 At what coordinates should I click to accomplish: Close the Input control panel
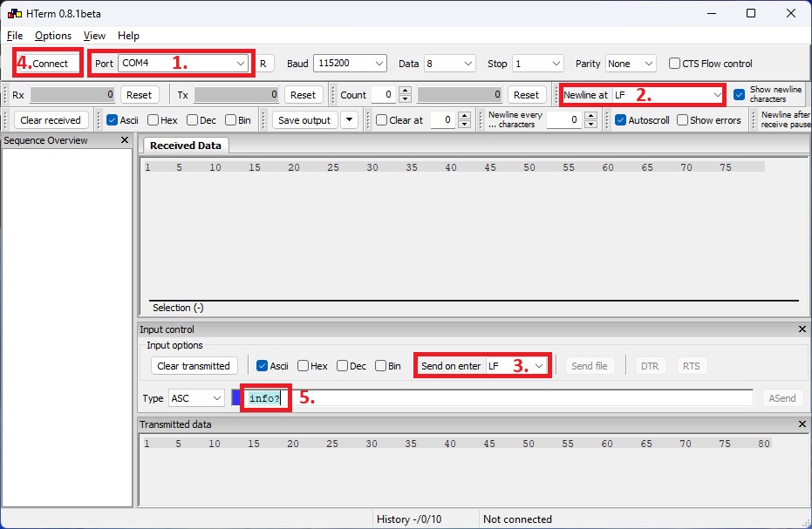[x=802, y=329]
